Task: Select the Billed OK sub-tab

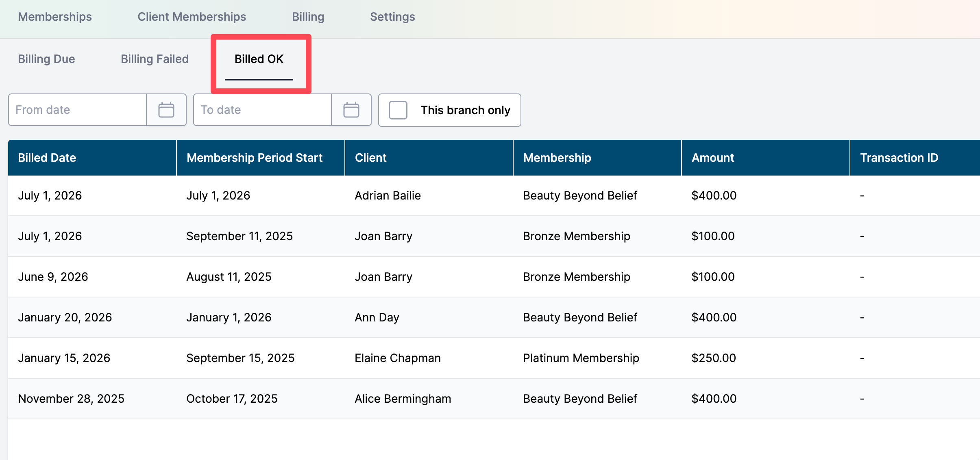Action: click(259, 59)
